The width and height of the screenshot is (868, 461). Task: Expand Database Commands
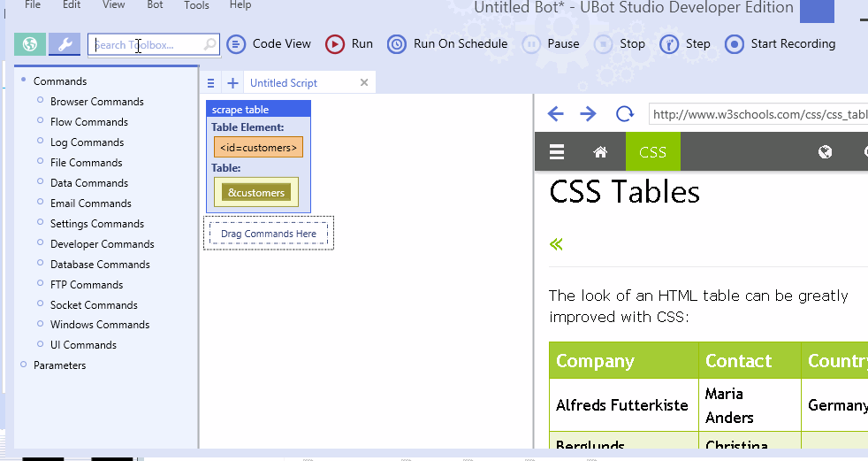point(40,263)
